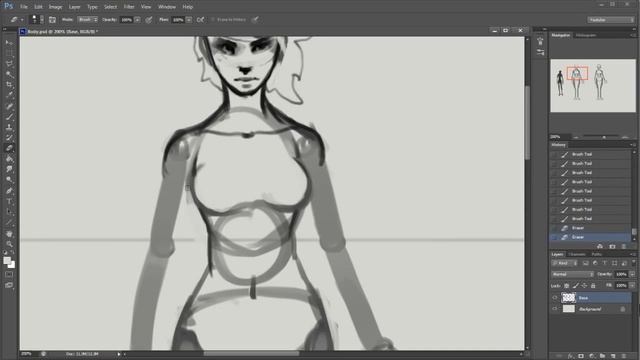Toggle lock layer position
Image resolution: width=640 pixels, height=360 pixels.
point(584,285)
